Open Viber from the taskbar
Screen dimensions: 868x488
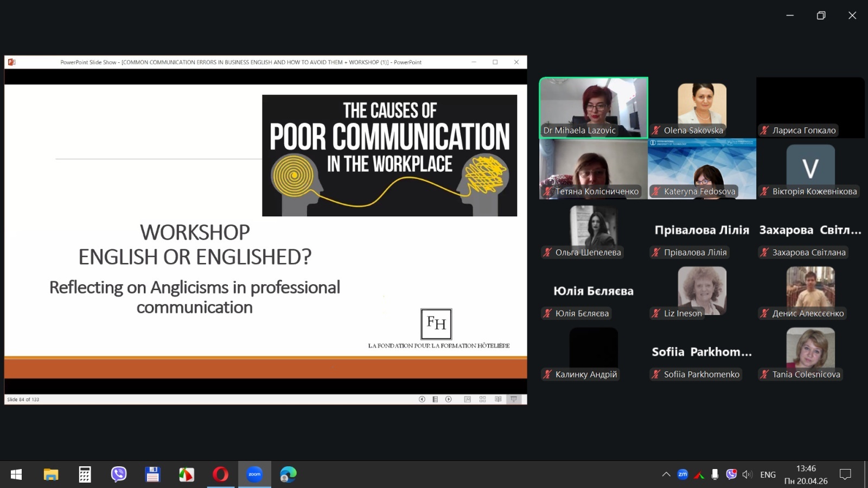tap(119, 474)
